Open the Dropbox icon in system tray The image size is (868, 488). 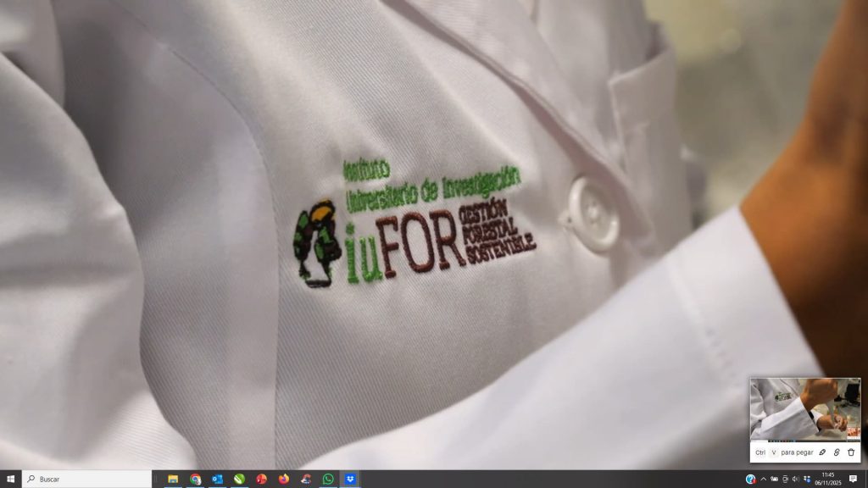[807, 480]
